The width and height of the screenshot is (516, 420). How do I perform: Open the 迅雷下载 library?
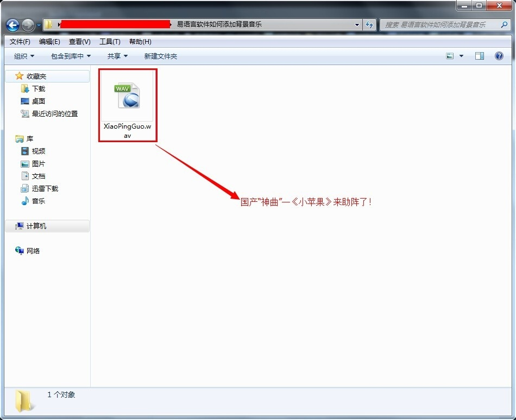pyautogui.click(x=45, y=189)
